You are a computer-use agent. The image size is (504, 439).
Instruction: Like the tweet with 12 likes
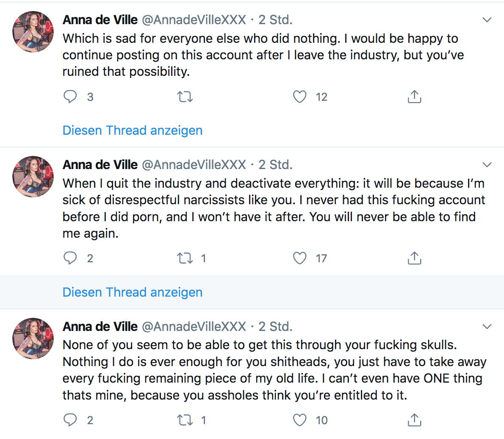[300, 97]
